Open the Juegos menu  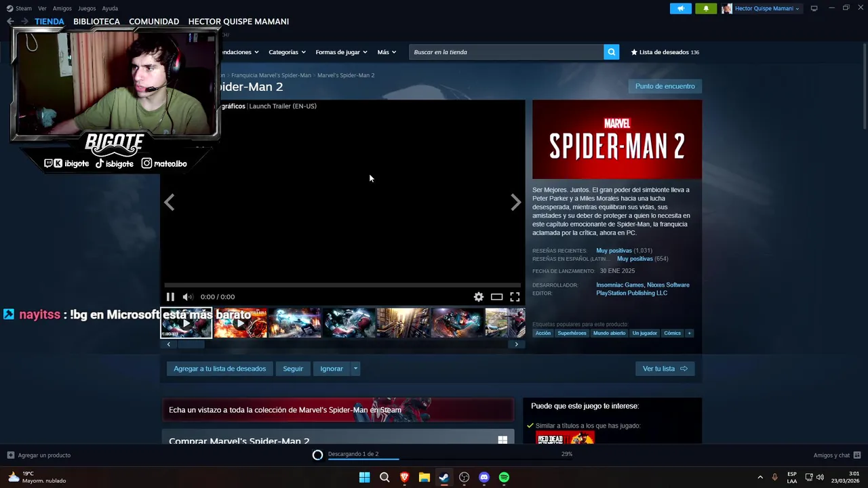point(87,8)
